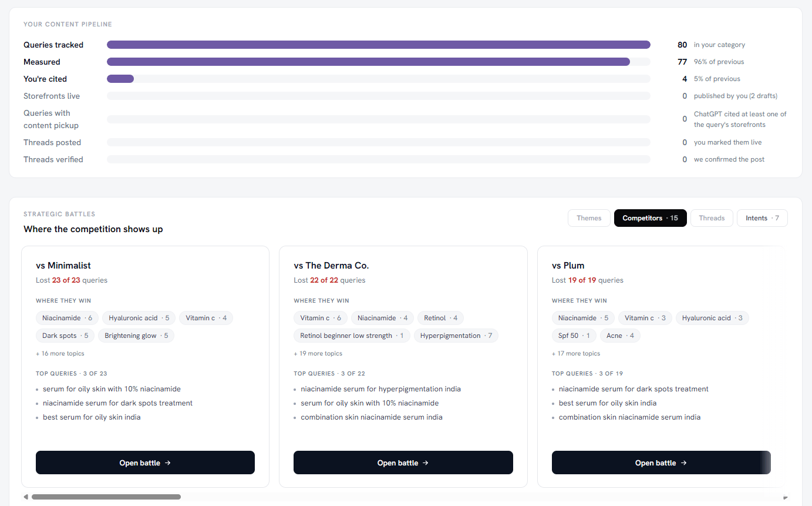Select the Niacinamide · 6 chip under Minimalist
Viewport: 812px width, 506px height.
(67, 318)
